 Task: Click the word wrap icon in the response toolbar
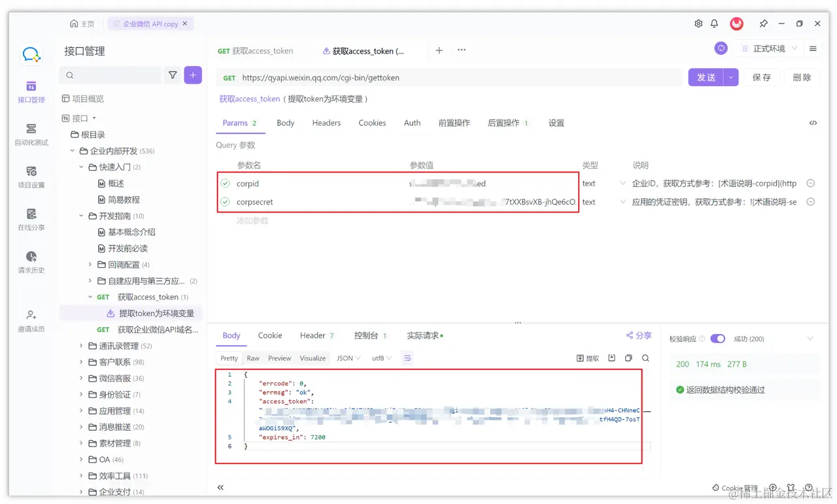[407, 358]
